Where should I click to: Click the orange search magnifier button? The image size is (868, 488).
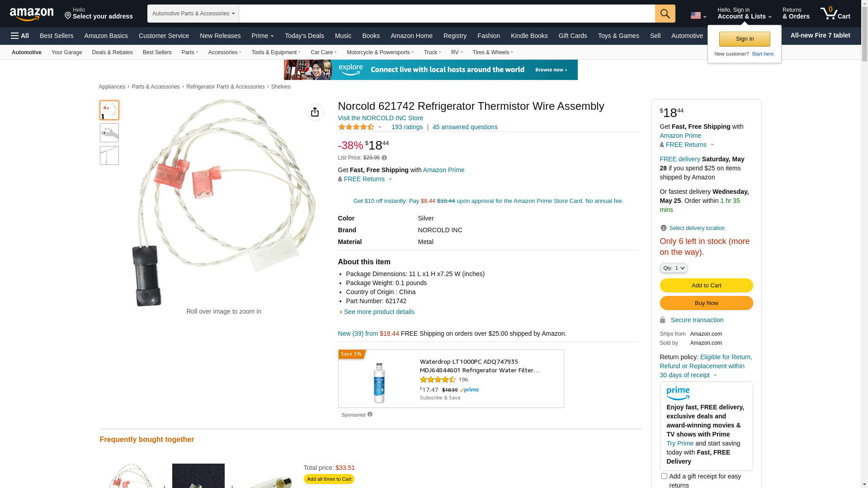click(665, 14)
